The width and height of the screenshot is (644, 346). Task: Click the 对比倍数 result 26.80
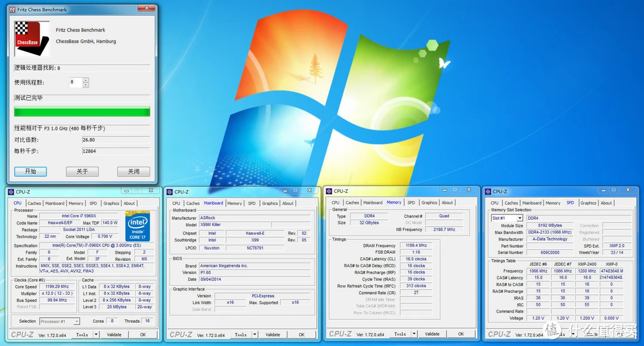click(x=116, y=140)
